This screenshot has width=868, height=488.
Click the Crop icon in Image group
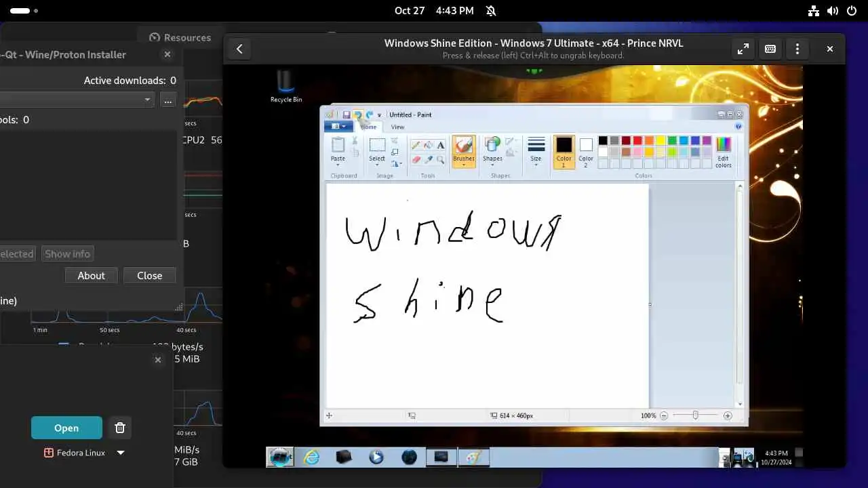[395, 141]
